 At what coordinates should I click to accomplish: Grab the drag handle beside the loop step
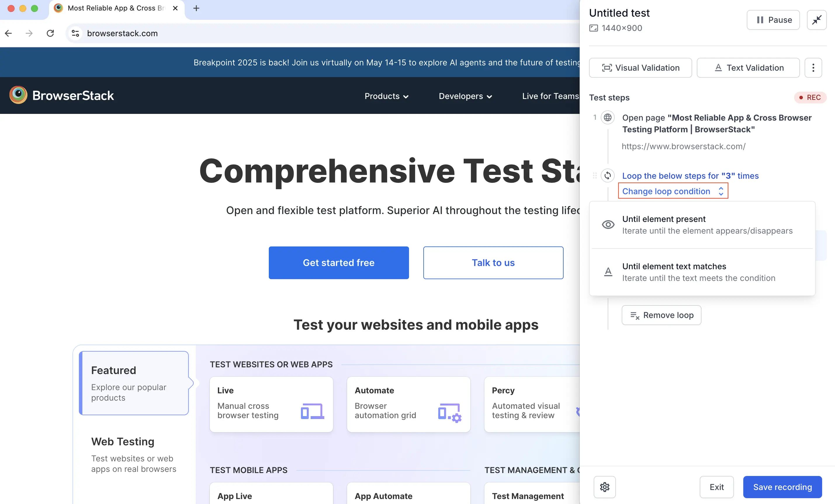[594, 175]
